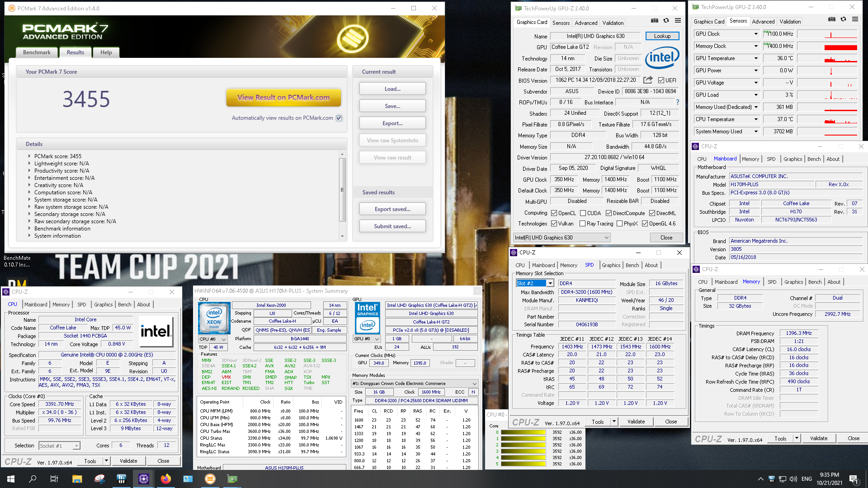The height and width of the screenshot is (488, 868).
Task: Open Firefox from the taskbar
Action: 166,479
